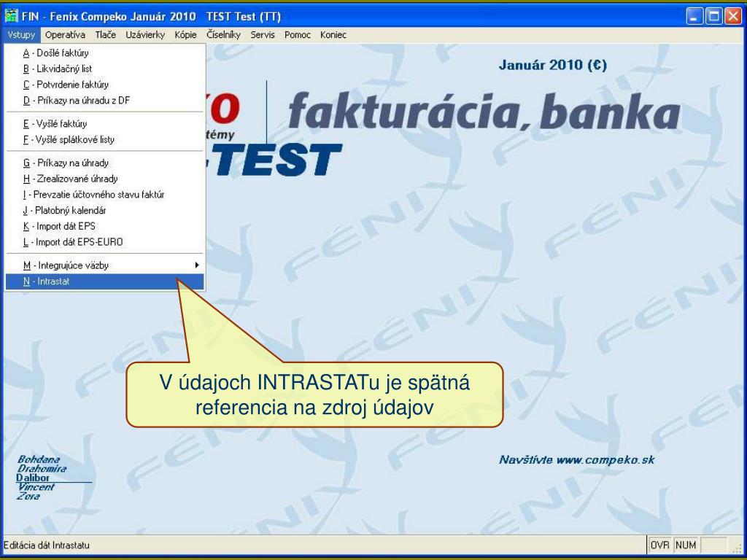Viewport: 747px width, 560px height.
Task: Minimize the Fenix Compeko window
Action: pos(694,17)
